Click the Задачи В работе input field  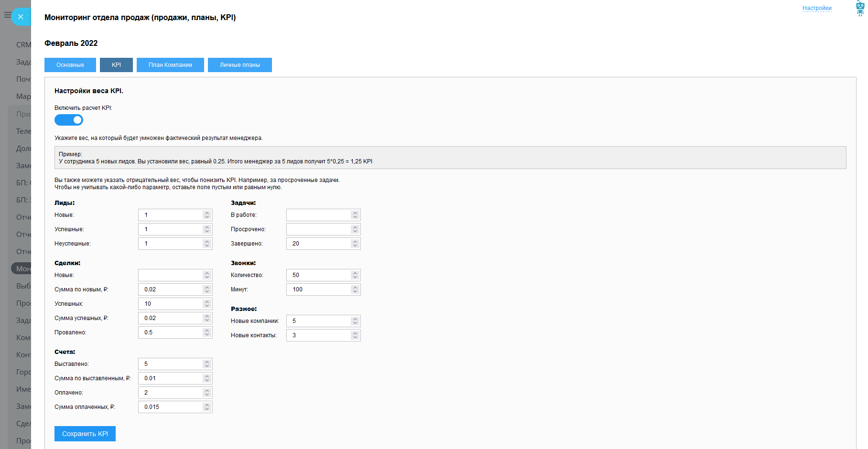click(x=318, y=215)
